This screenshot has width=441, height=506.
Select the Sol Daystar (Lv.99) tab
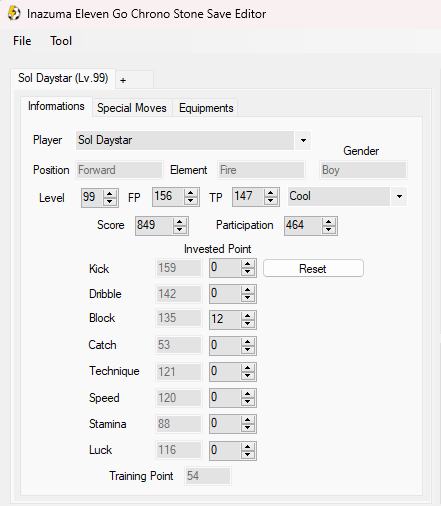point(63,78)
